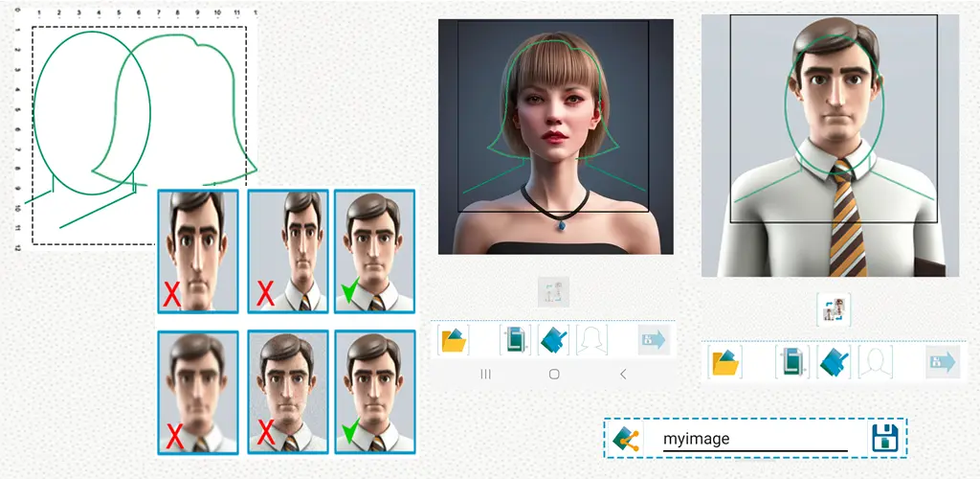This screenshot has height=479, width=980.
Task: Select bottom-row blurry face example with red X
Action: coord(198,392)
